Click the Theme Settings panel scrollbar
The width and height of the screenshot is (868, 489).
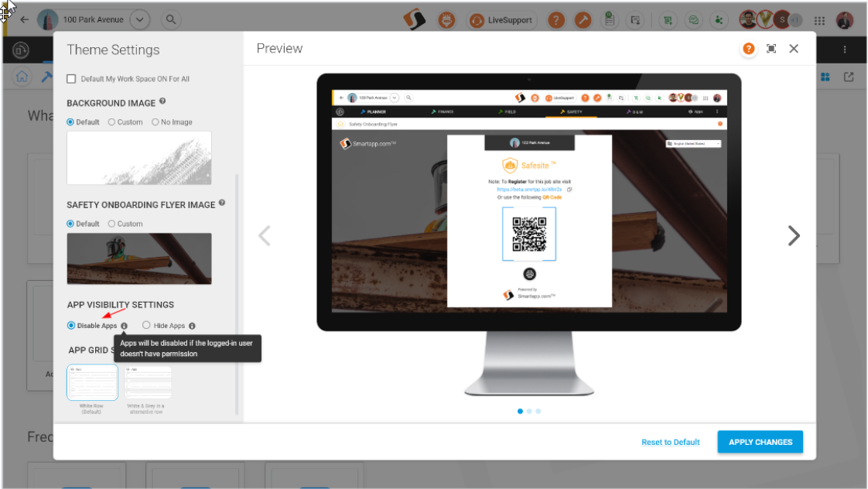[237, 293]
